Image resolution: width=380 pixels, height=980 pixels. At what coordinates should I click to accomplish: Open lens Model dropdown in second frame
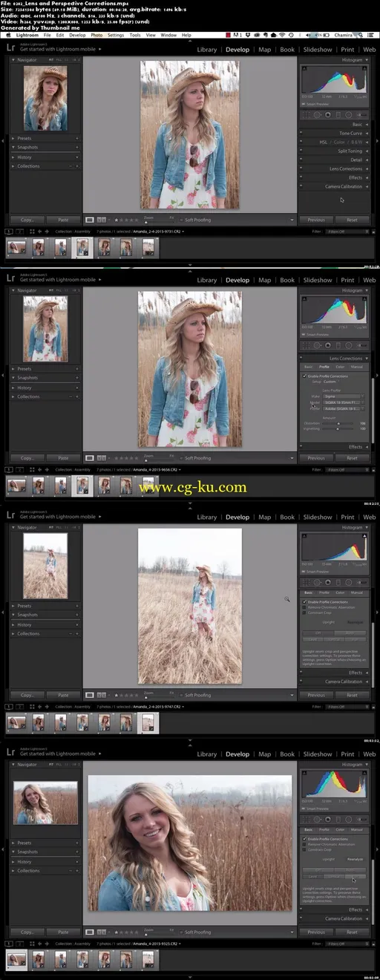coord(344,402)
